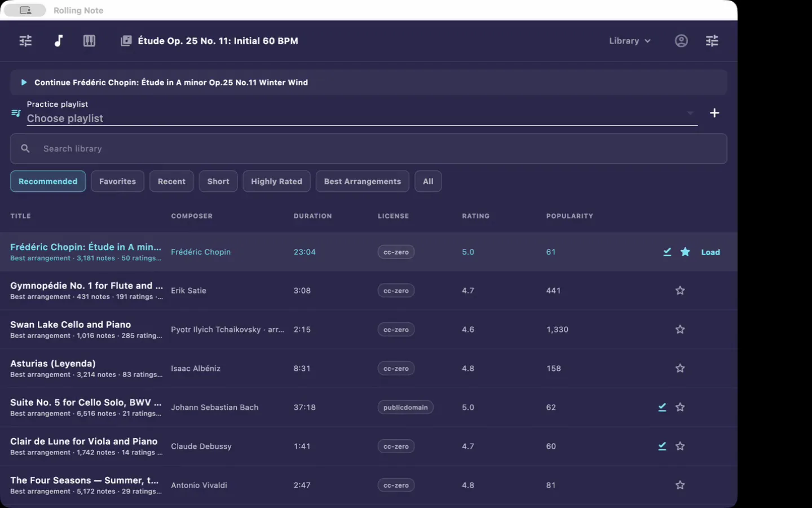The height and width of the screenshot is (508, 812).
Task: Continue Frédéric Chopin Winter Wind banner
Action: click(368, 82)
